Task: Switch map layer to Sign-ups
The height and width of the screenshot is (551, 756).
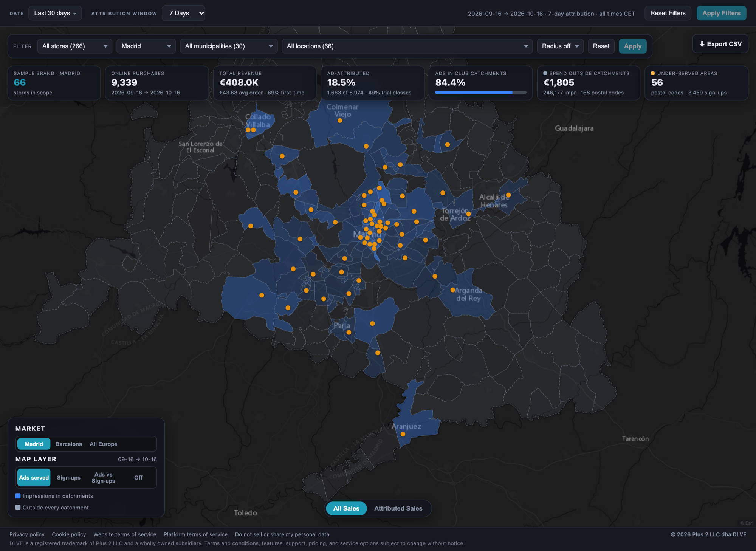Action: click(x=68, y=478)
